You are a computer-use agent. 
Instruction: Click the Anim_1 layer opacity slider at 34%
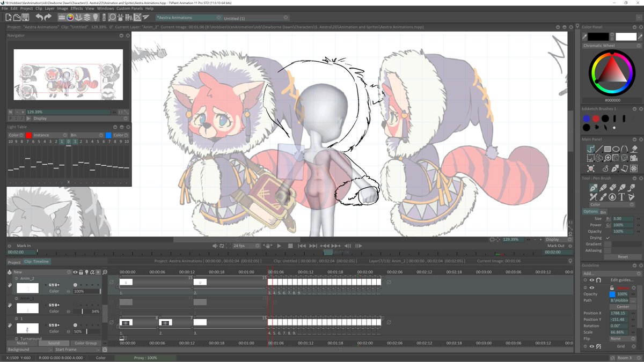pyautogui.click(x=86, y=311)
